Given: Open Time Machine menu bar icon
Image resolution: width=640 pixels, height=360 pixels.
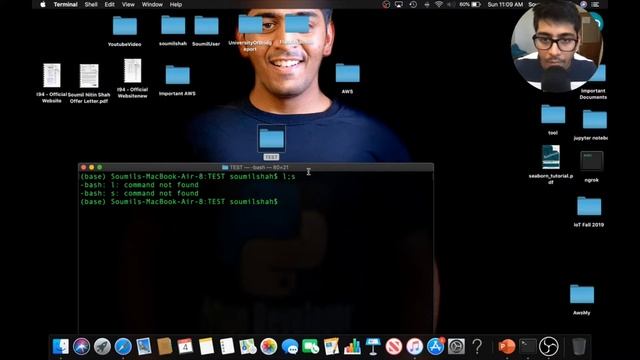Looking at the screenshot, I should [x=413, y=4].
